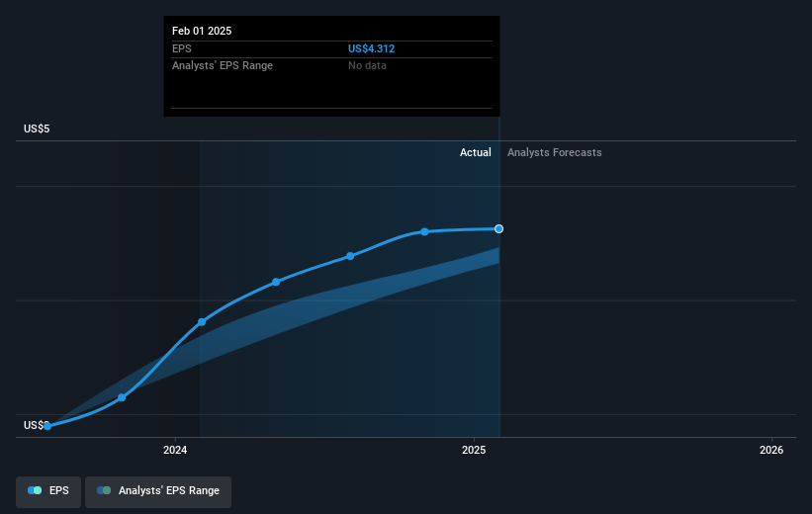
Task: Click the US$4.312 EPS value in tooltip
Action: pos(371,48)
